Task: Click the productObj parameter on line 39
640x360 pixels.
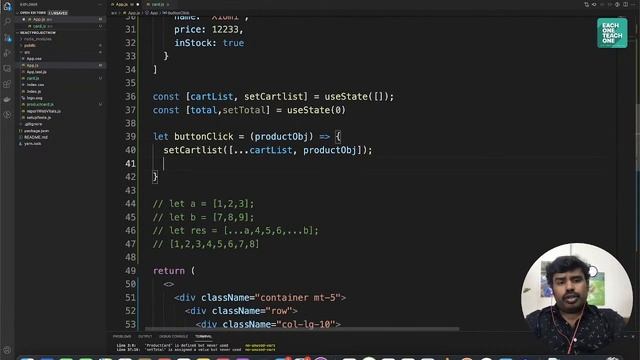Action: click(281, 137)
